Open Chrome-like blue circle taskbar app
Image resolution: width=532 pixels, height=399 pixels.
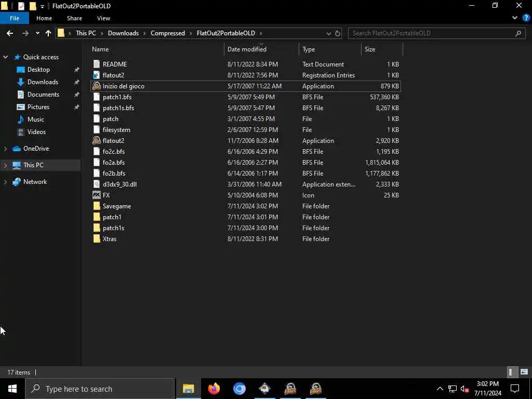pyautogui.click(x=239, y=389)
